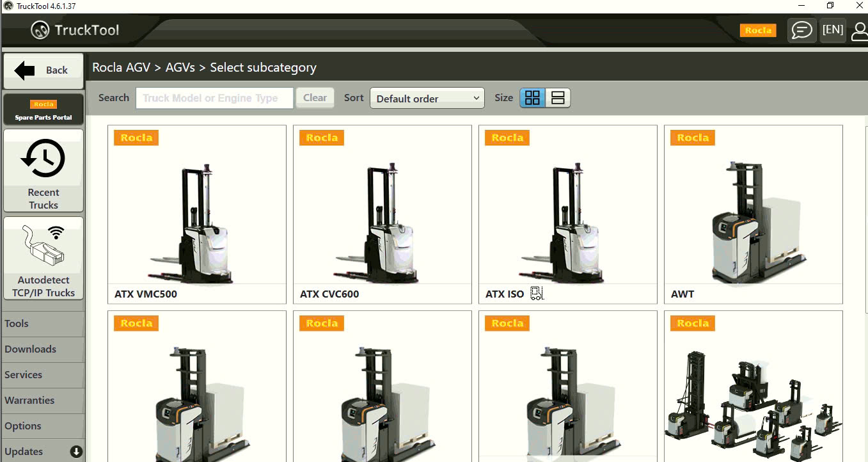The height and width of the screenshot is (462, 868).
Task: Click the Back arrow button
Action: [43, 70]
